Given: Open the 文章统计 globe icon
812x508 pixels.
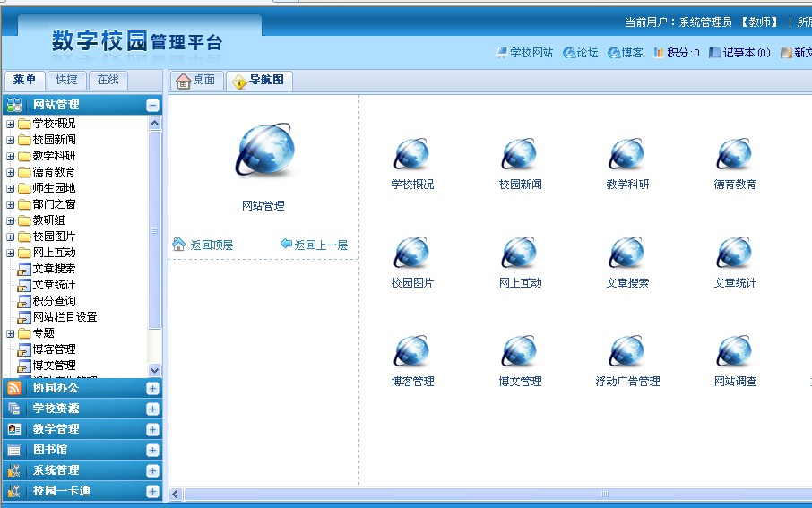Looking at the screenshot, I should tap(735, 253).
